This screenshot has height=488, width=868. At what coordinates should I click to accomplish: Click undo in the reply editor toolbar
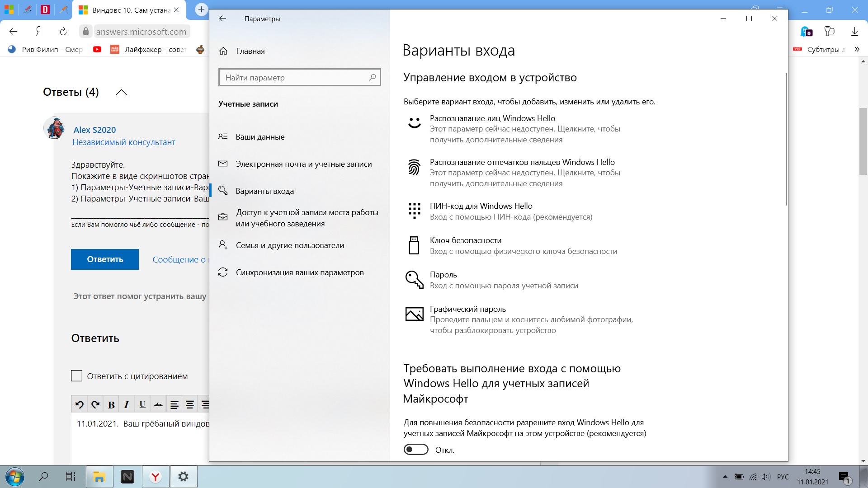pyautogui.click(x=80, y=404)
